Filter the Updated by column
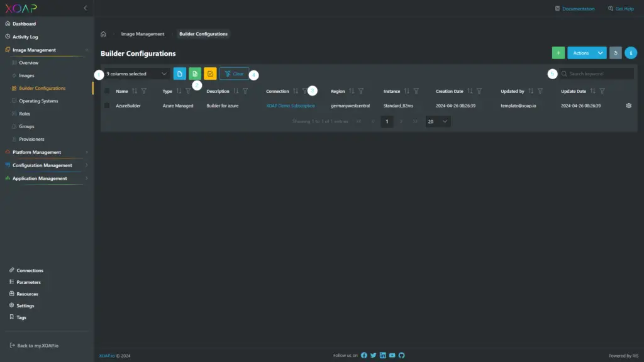 [540, 91]
